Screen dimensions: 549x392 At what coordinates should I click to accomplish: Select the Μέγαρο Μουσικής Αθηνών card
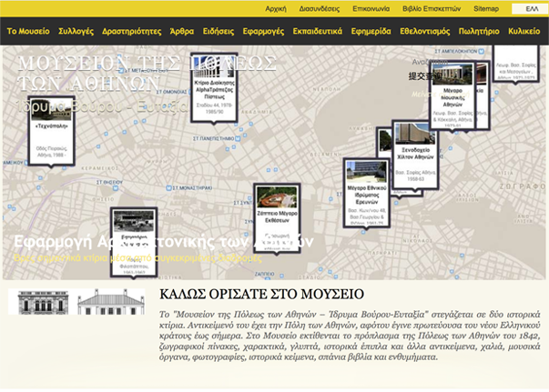(x=452, y=95)
